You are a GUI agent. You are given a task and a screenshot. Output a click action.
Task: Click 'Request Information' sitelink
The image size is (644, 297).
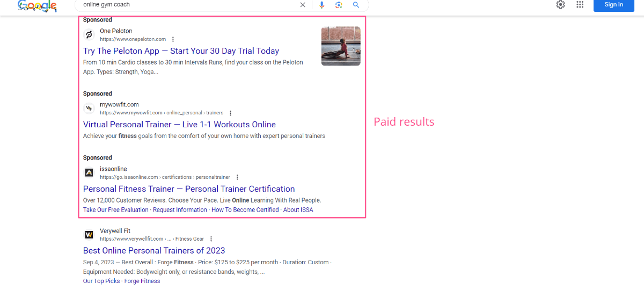(x=180, y=210)
